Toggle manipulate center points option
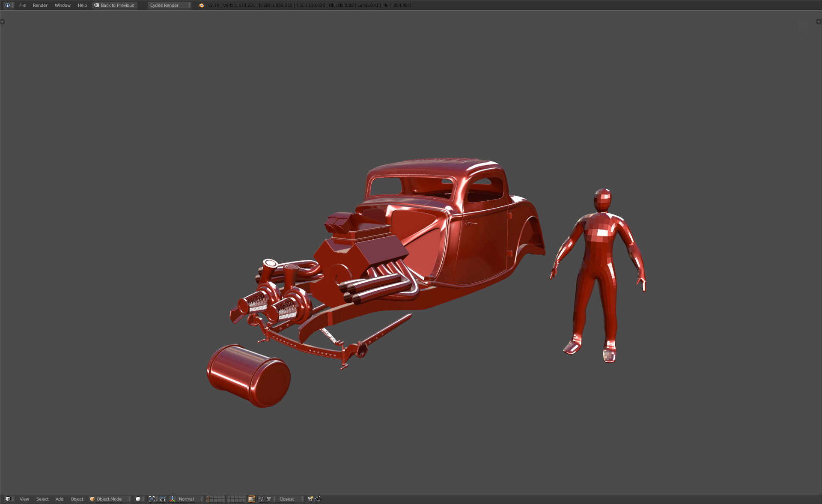 [163, 499]
